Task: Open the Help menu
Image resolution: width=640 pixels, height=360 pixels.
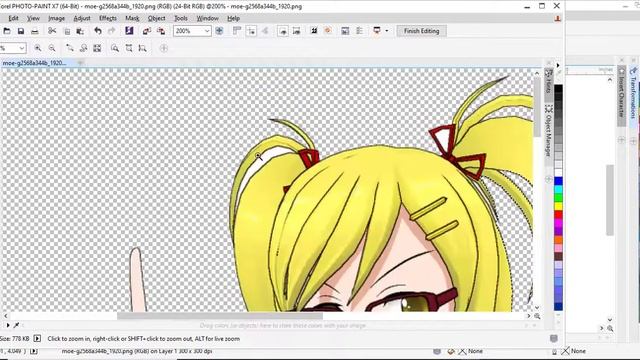Action: click(233, 18)
